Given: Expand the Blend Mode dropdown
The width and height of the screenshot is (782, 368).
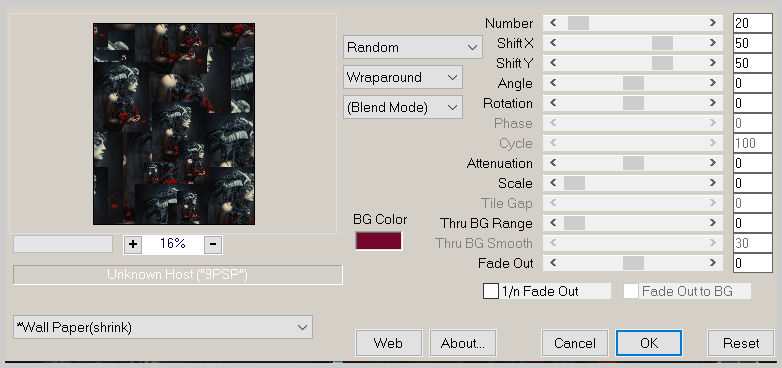Looking at the screenshot, I should [x=402, y=107].
